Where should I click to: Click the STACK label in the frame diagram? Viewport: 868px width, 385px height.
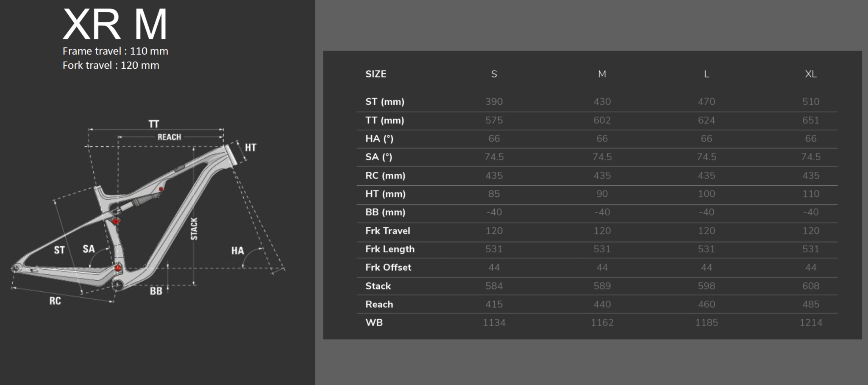coord(194,229)
